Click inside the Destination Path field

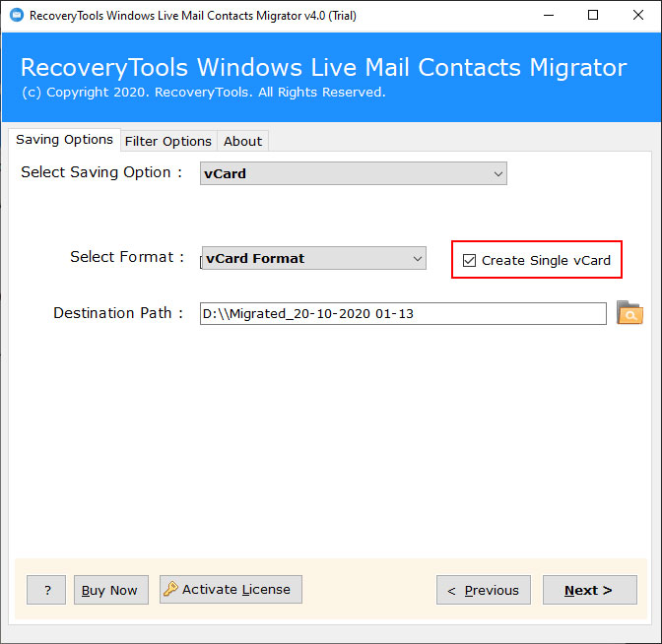click(403, 313)
